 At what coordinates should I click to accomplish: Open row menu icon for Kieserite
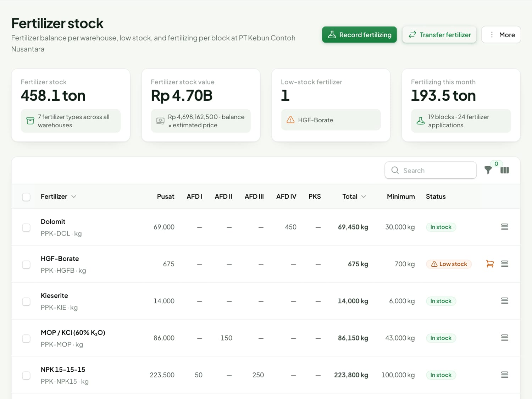pyautogui.click(x=505, y=301)
